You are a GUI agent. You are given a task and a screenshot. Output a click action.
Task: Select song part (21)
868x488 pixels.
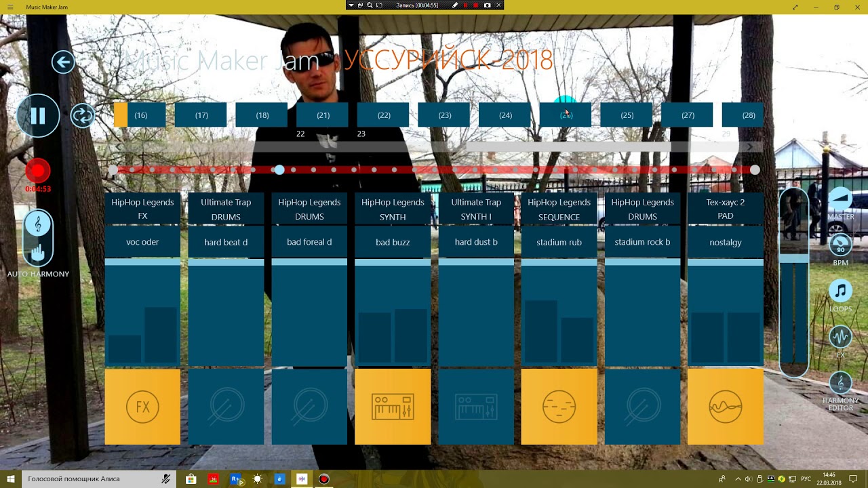click(323, 115)
